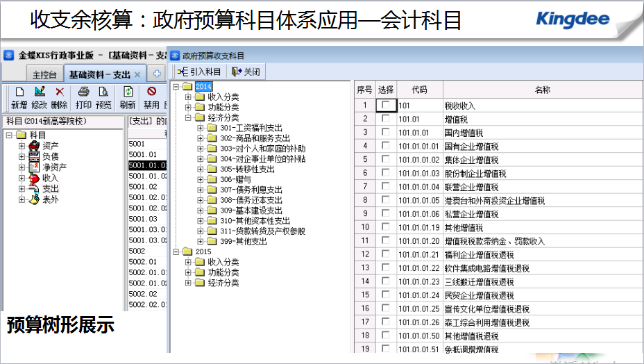Screen dimensions: 644x364
Task: Select 功能分类 under 2015
Action: click(223, 272)
